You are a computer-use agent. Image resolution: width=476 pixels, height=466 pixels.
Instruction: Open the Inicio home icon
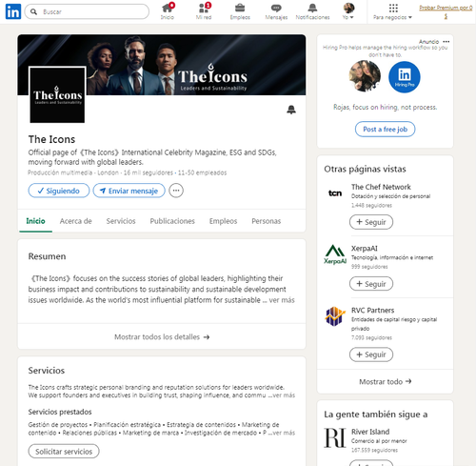tap(168, 11)
